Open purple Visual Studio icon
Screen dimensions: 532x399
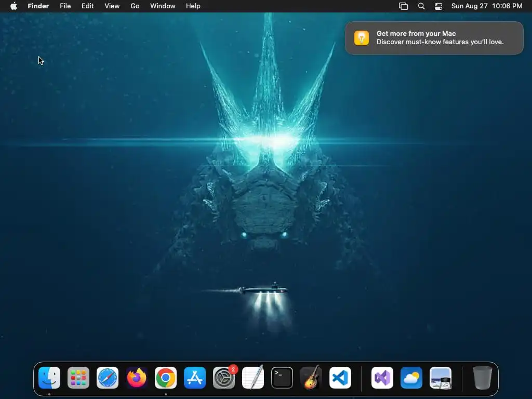point(382,378)
